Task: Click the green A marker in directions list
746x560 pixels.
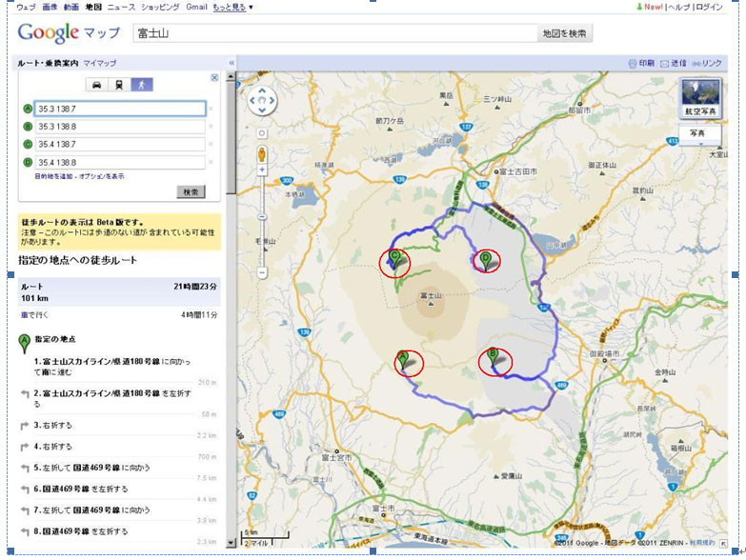Action: point(24,343)
